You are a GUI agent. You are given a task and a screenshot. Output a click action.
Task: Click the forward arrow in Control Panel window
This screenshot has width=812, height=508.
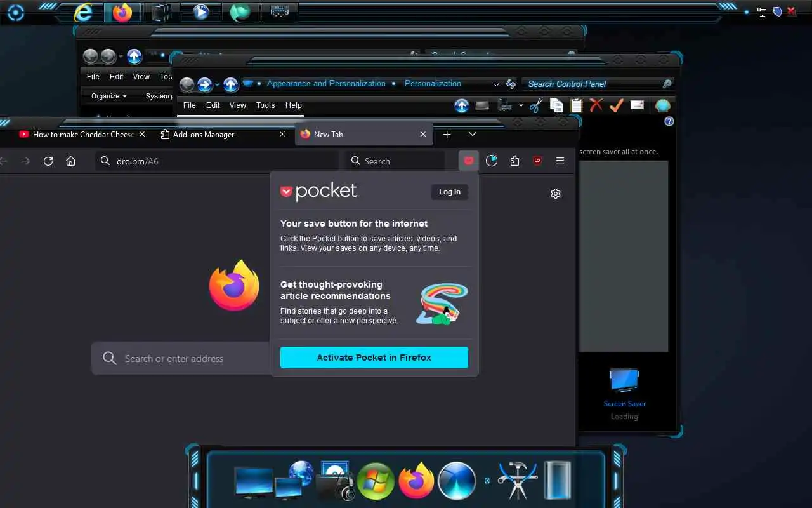point(204,84)
